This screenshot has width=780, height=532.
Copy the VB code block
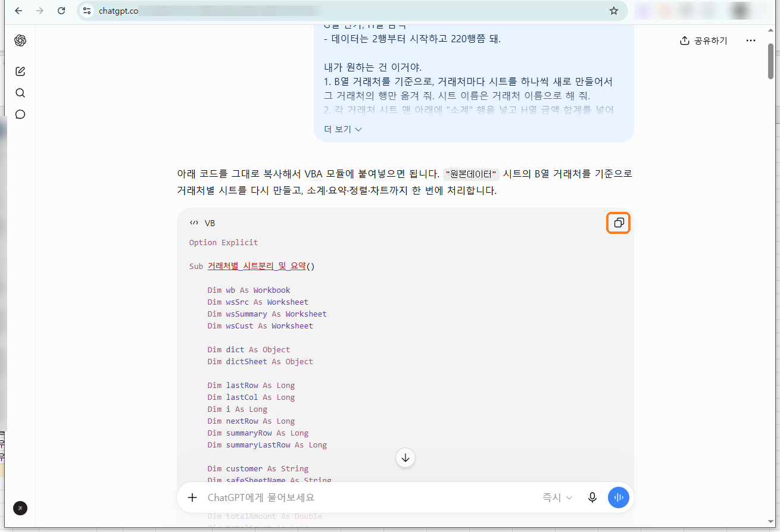[619, 223]
